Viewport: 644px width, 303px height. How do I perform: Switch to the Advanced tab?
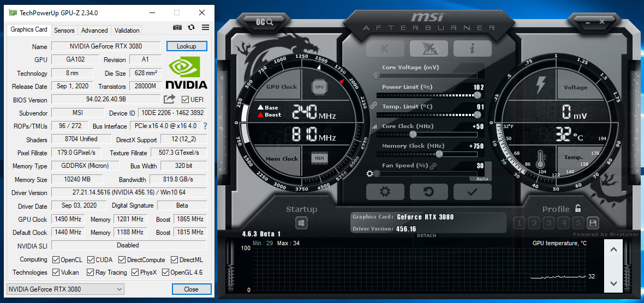[x=94, y=31]
